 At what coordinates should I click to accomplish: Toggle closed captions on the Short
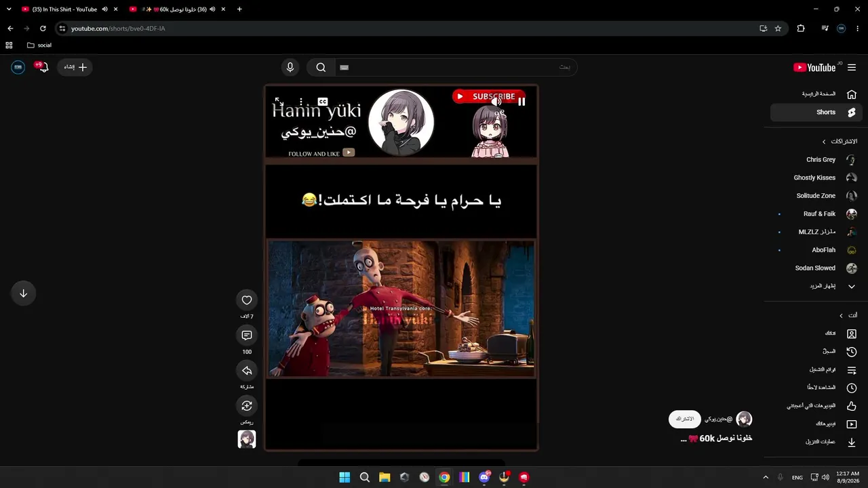click(323, 102)
